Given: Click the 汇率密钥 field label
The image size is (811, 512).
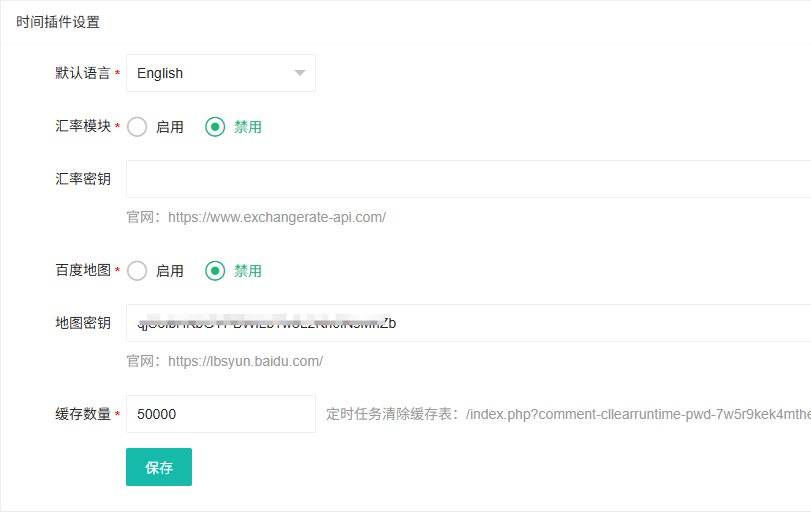Looking at the screenshot, I should pos(83,179).
